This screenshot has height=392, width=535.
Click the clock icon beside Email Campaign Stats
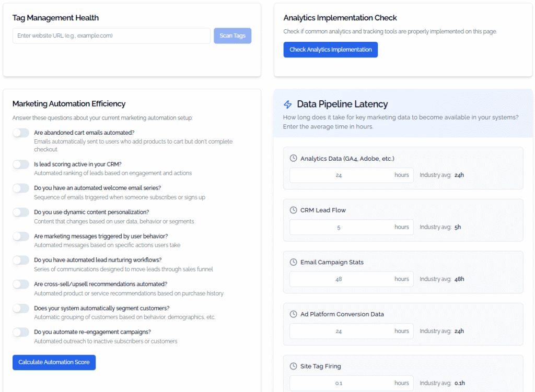(x=293, y=262)
